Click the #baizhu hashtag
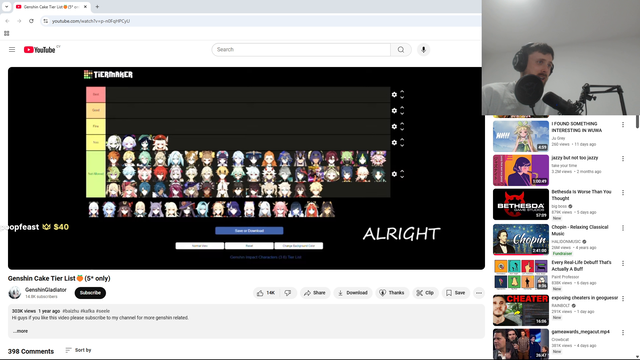 70,311
